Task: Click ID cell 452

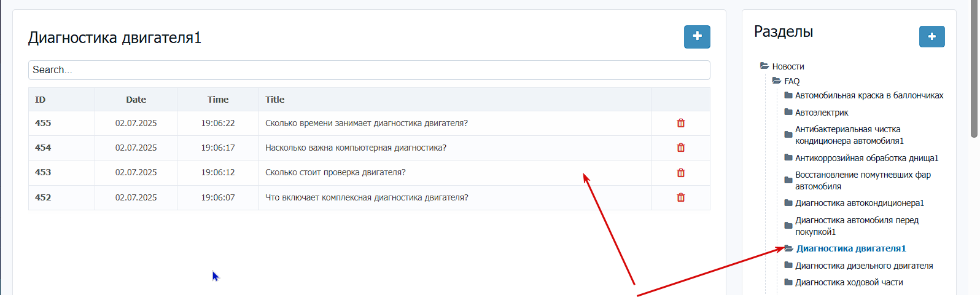Action: click(43, 197)
